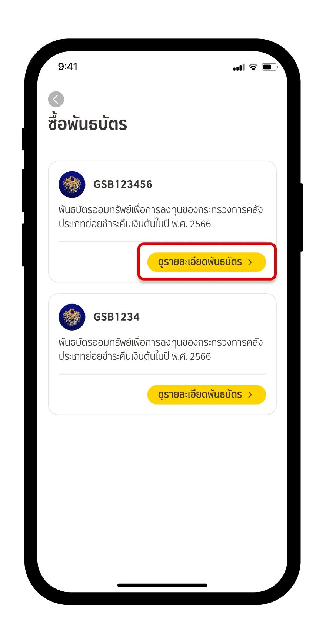Tap the home indicator bar at bottom
Image resolution: width=326 pixels, height=644 pixels.
pos(162,585)
